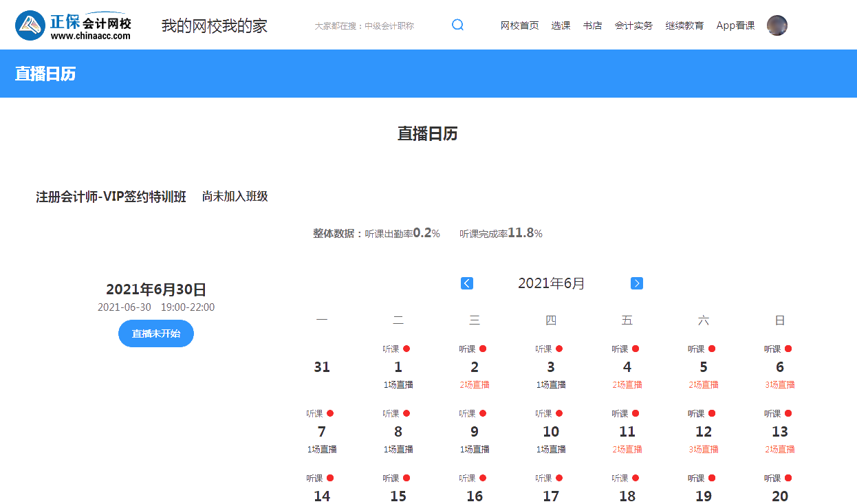Screen dimensions: 857x504
Task: Open the 继续教育 nav item
Action: [684, 25]
